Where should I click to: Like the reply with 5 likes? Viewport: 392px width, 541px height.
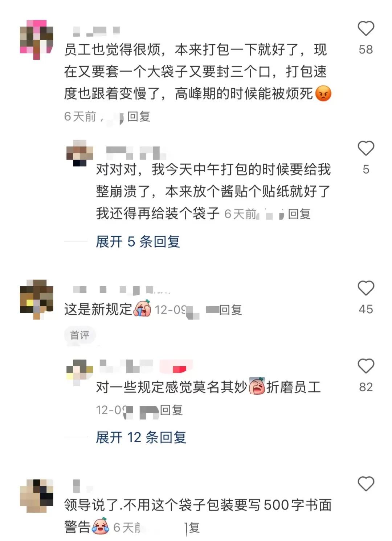point(366,148)
